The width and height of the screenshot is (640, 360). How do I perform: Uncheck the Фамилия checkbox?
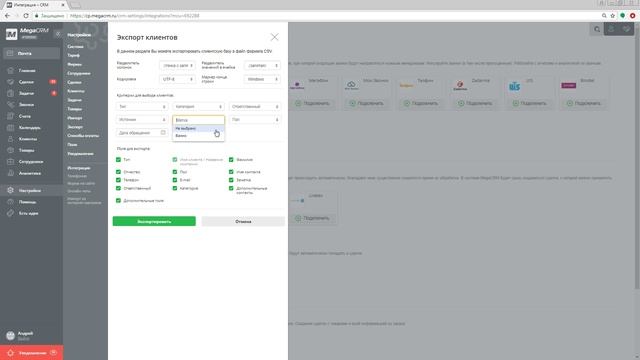(231, 160)
